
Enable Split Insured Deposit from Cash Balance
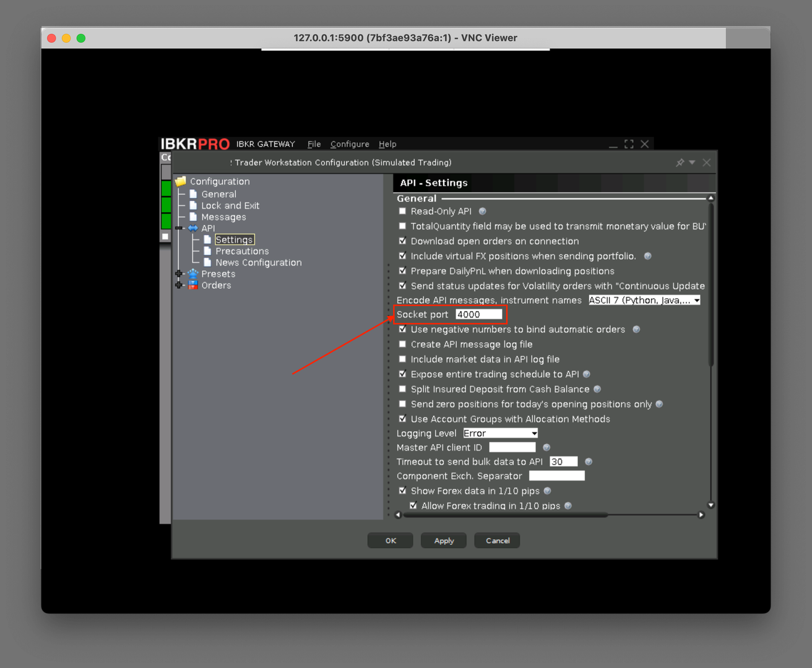[403, 389]
